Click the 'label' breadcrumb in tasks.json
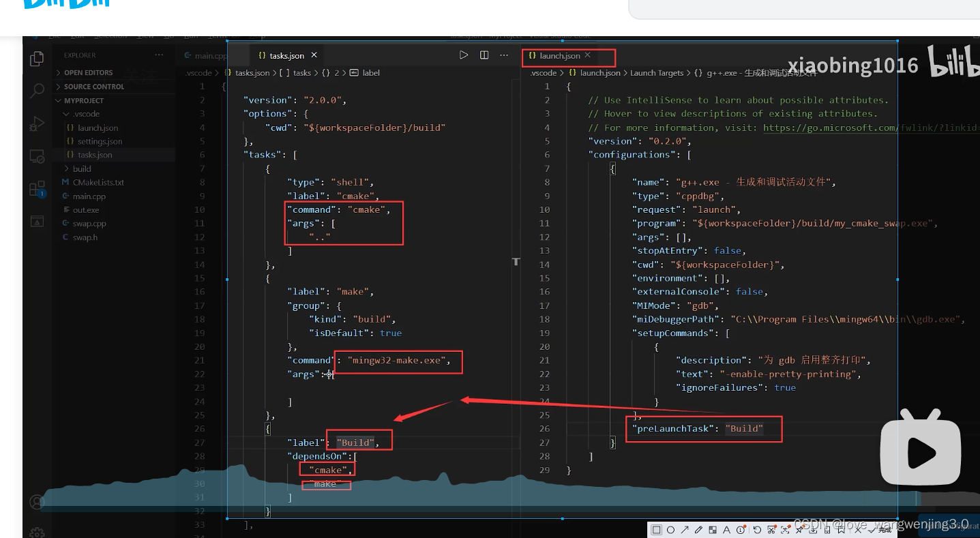The width and height of the screenshot is (980, 538). tap(371, 72)
